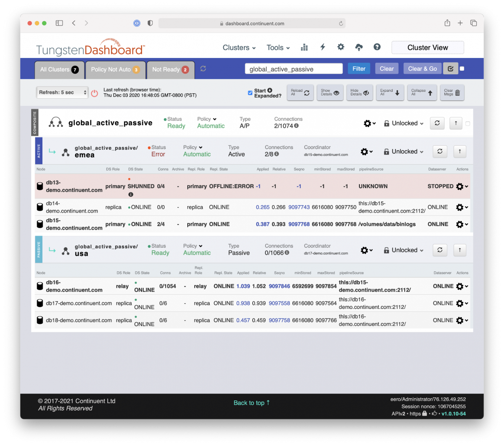Click the v1.0.10-54 version link in footer
Screen dimensions: 504x446
point(453,414)
